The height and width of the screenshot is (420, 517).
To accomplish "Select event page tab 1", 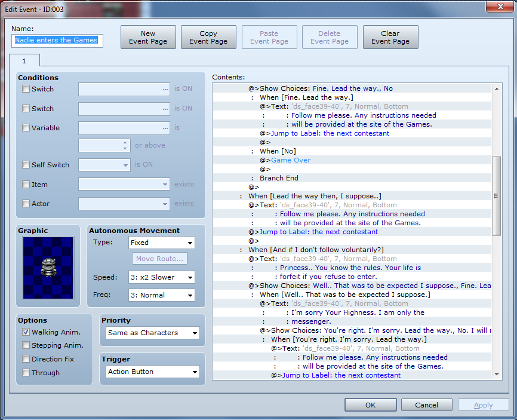I will (x=24, y=61).
